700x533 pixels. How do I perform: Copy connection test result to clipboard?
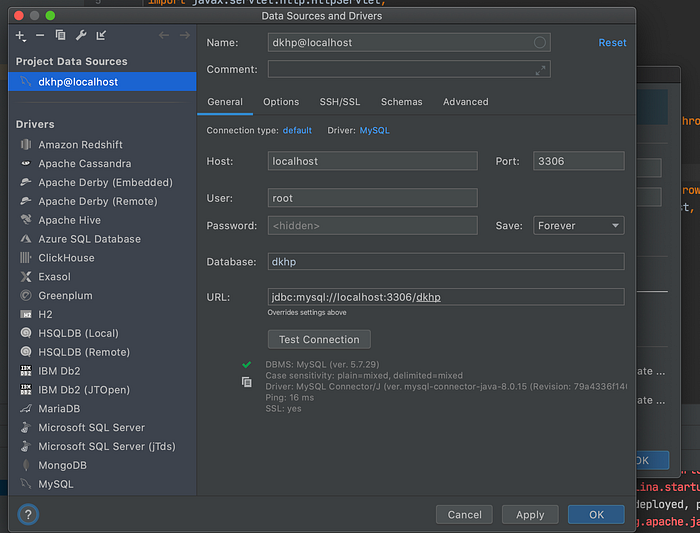pyautogui.click(x=246, y=382)
